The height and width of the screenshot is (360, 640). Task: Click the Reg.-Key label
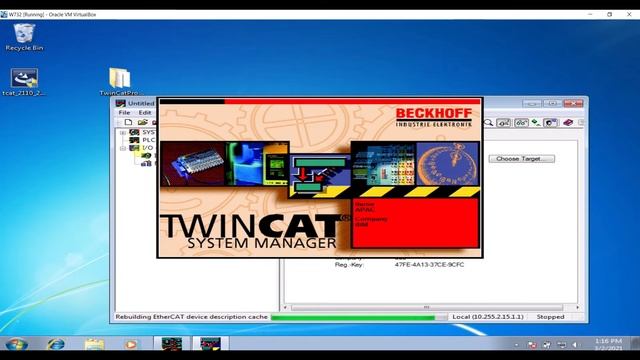(x=349, y=264)
